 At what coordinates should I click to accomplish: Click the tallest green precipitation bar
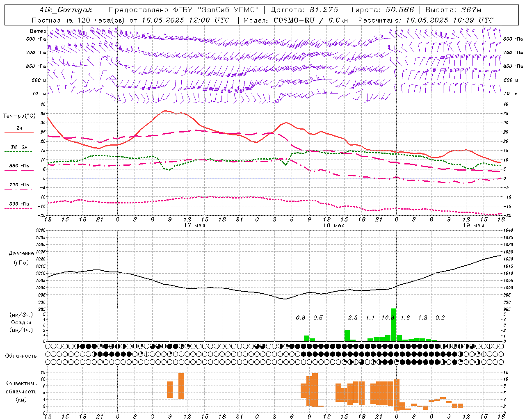393,325
